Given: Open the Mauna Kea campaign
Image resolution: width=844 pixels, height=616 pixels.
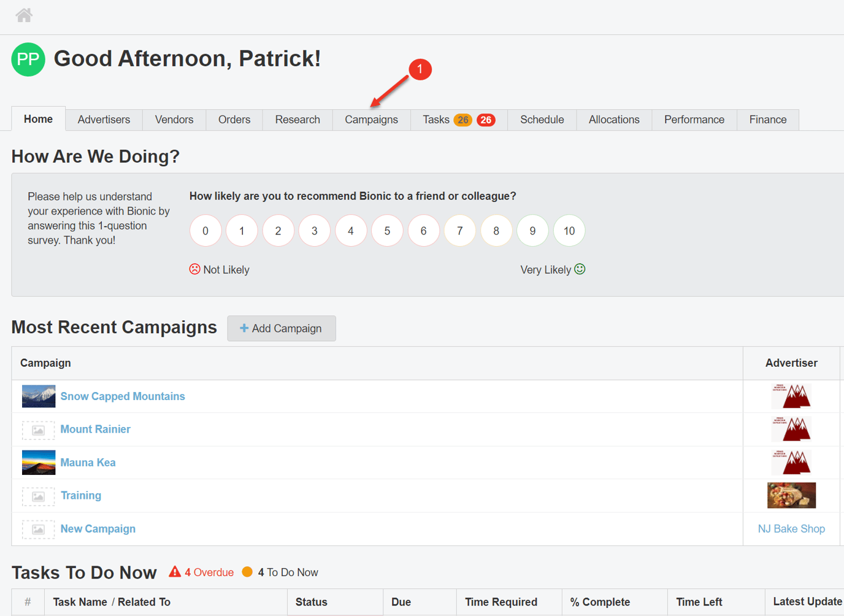Looking at the screenshot, I should (x=88, y=462).
